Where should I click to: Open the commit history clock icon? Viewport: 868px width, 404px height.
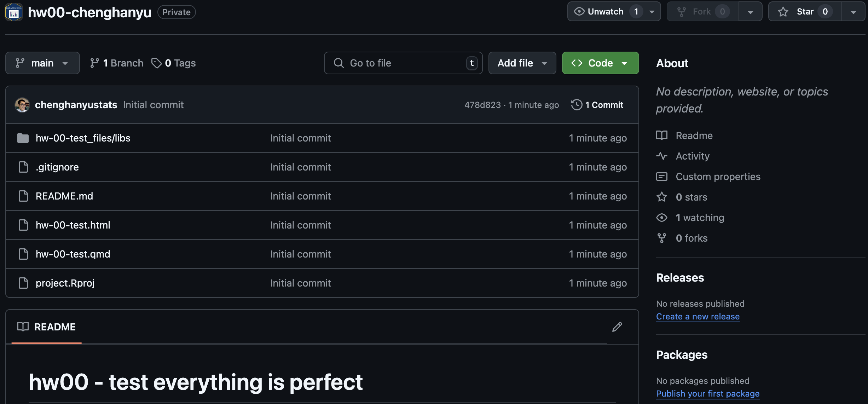(x=577, y=105)
